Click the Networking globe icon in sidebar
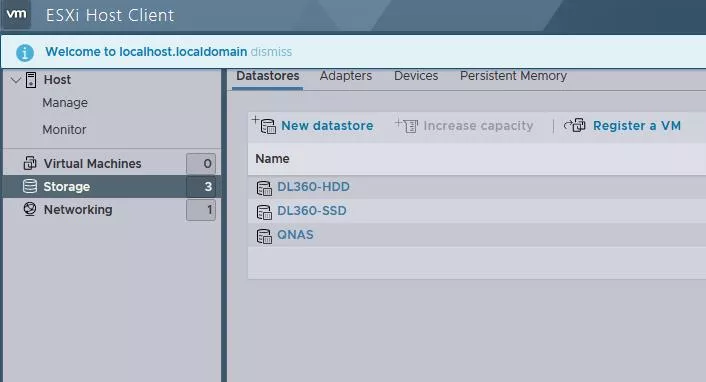This screenshot has width=706, height=382. tap(30, 209)
